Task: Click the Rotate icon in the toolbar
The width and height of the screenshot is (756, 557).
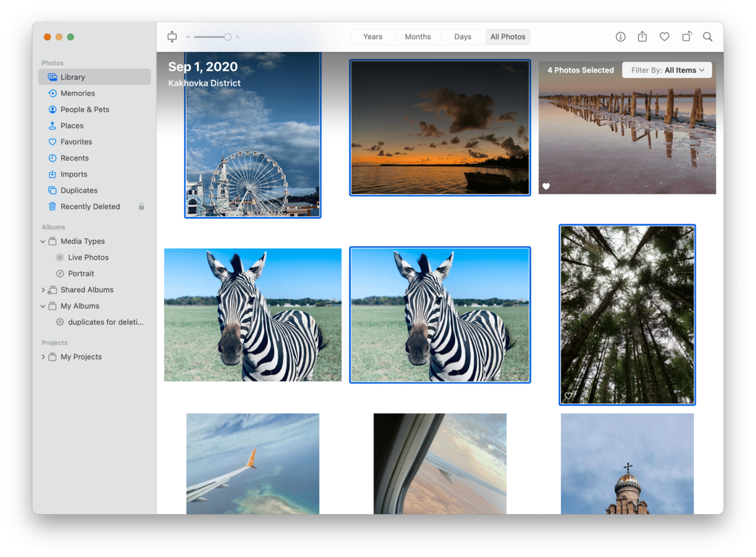Action: point(686,37)
